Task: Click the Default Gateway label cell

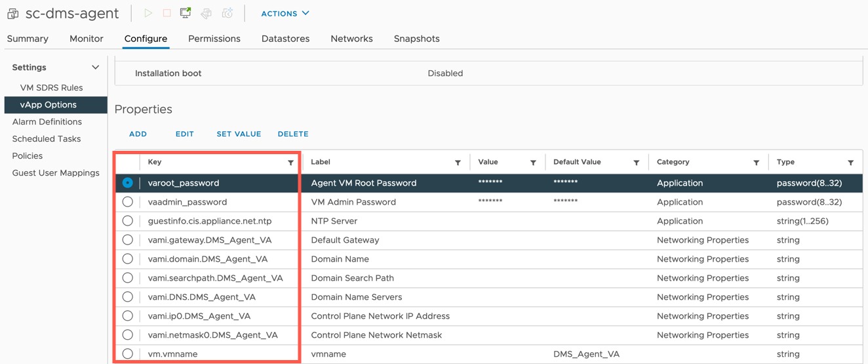Action: [345, 240]
